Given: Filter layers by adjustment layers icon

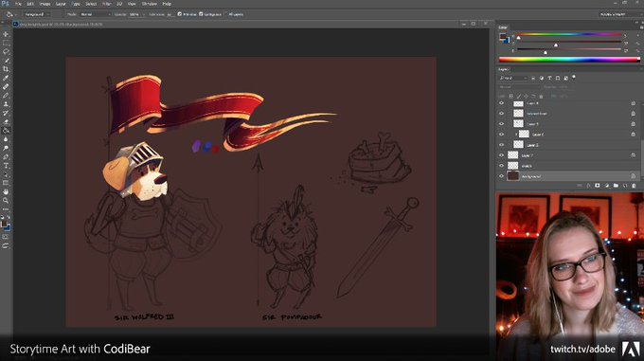Looking at the screenshot, I should click(542, 78).
